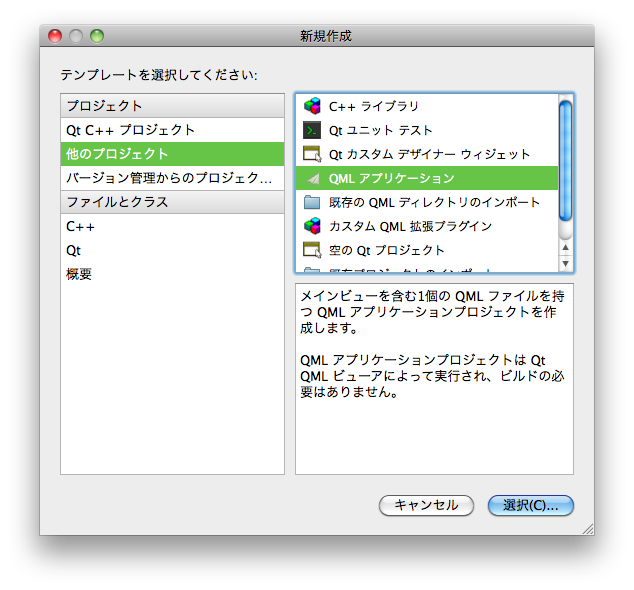Click the 空の Qt プロジェクト icon
This screenshot has width=634, height=590.
(312, 250)
